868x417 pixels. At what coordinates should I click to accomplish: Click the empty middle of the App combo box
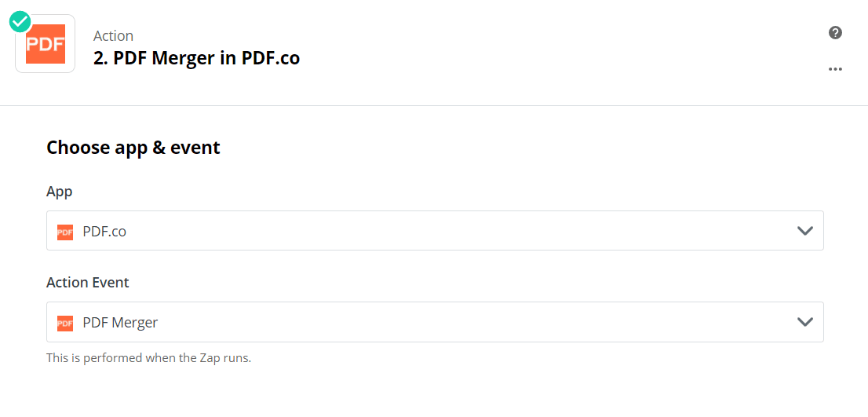pos(439,231)
